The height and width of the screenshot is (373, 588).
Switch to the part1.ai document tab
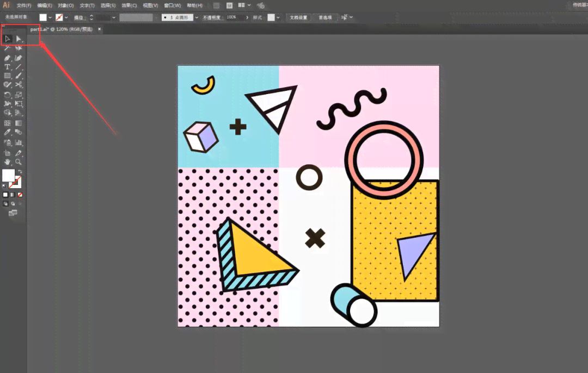click(62, 29)
